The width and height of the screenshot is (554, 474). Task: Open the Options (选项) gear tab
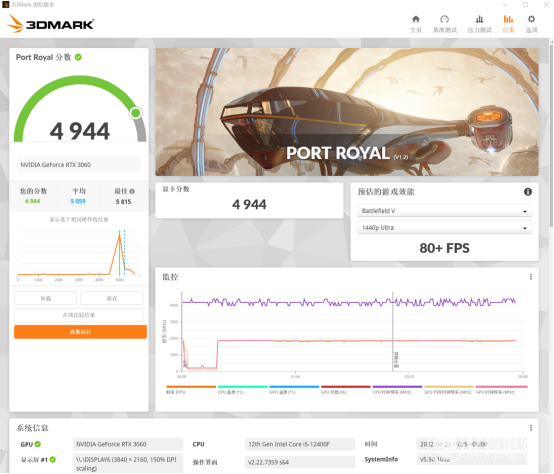click(x=531, y=24)
